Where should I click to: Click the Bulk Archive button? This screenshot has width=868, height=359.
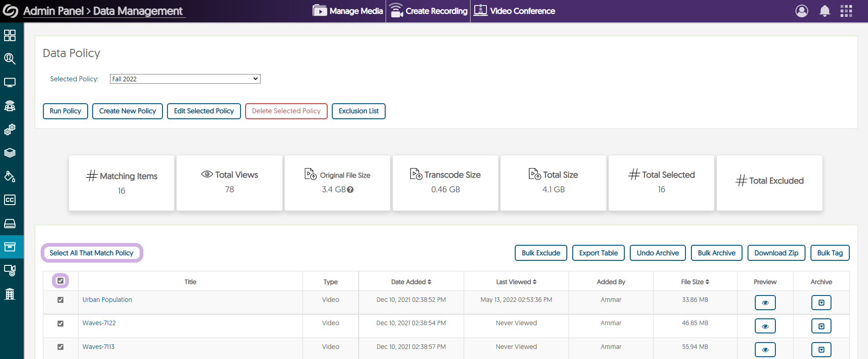tap(716, 253)
